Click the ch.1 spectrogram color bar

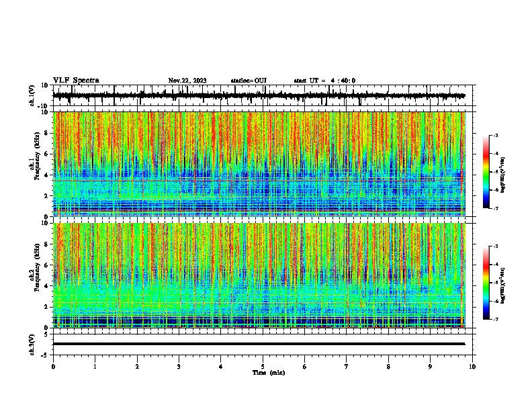click(x=486, y=172)
